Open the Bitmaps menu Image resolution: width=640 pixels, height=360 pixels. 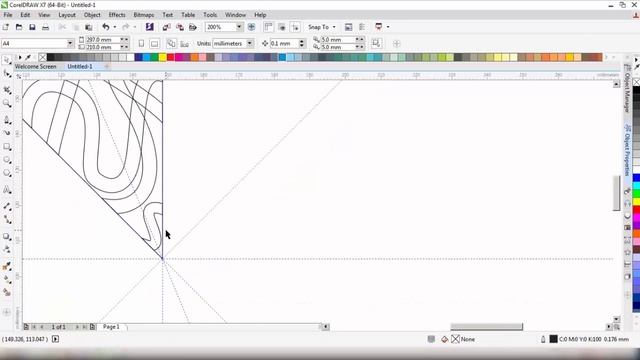click(x=144, y=15)
